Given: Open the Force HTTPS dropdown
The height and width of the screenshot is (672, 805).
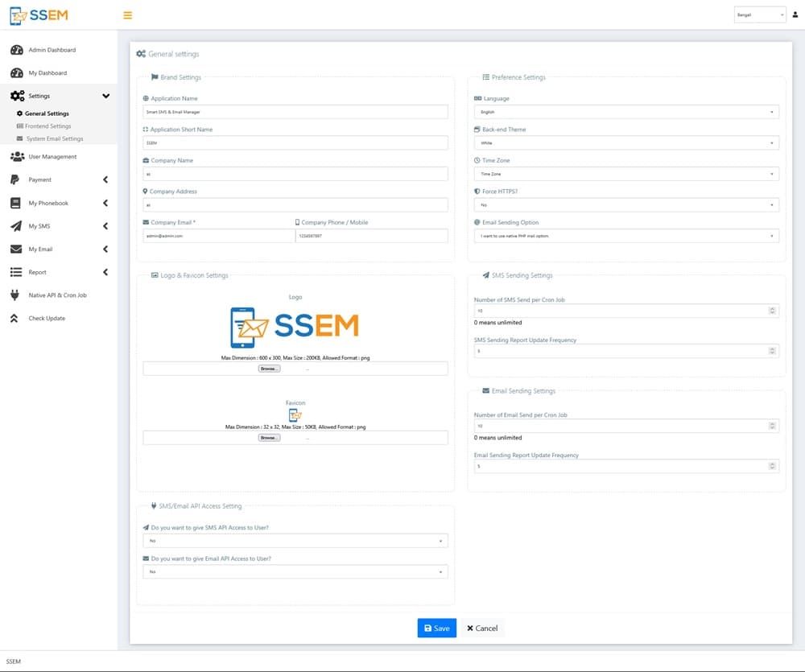Looking at the screenshot, I should pos(626,205).
